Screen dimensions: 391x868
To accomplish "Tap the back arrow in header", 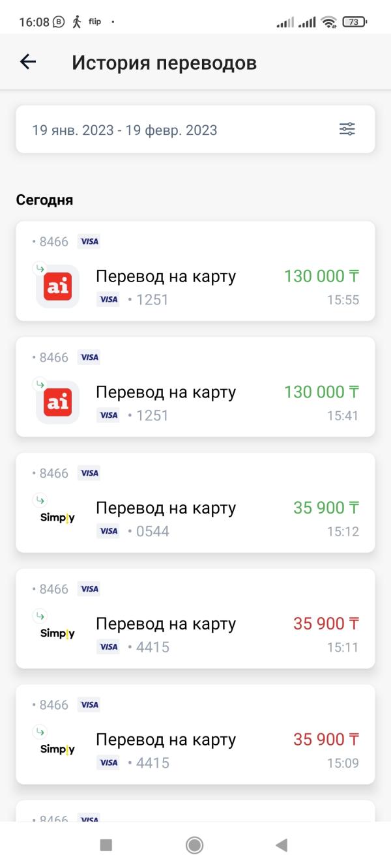I will click(28, 62).
